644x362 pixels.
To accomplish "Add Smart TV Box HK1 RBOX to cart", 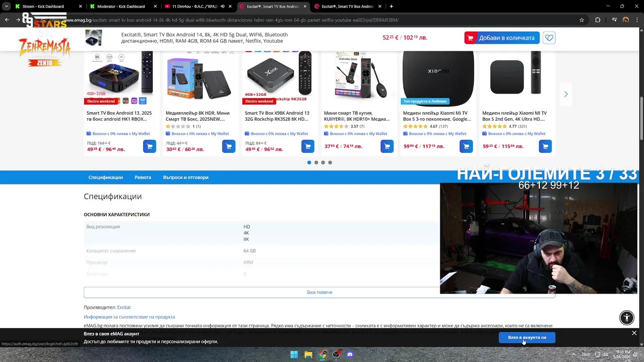I will click(149, 146).
